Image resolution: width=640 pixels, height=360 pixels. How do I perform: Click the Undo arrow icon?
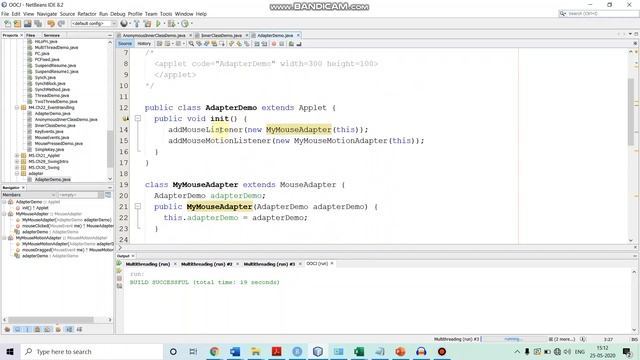pyautogui.click(x=51, y=24)
